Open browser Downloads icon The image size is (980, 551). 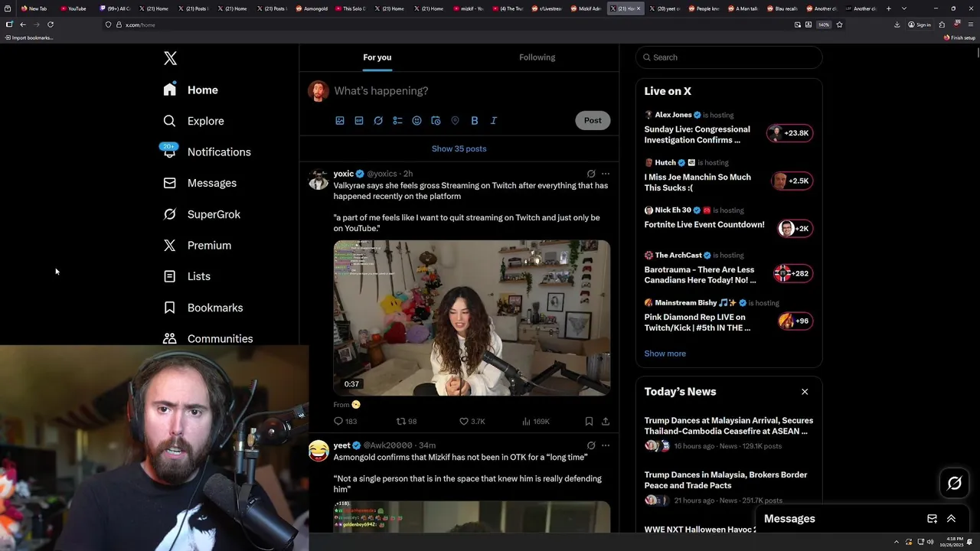897,24
